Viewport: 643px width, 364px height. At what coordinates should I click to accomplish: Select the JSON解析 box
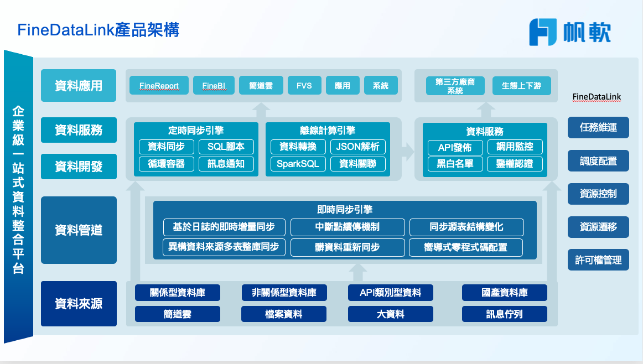click(358, 147)
